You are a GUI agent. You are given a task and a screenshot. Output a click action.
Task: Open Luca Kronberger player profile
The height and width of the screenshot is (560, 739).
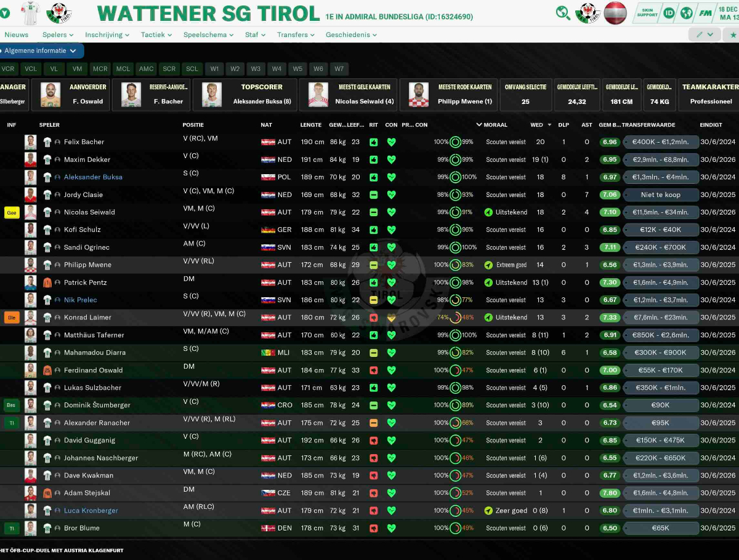tap(91, 511)
